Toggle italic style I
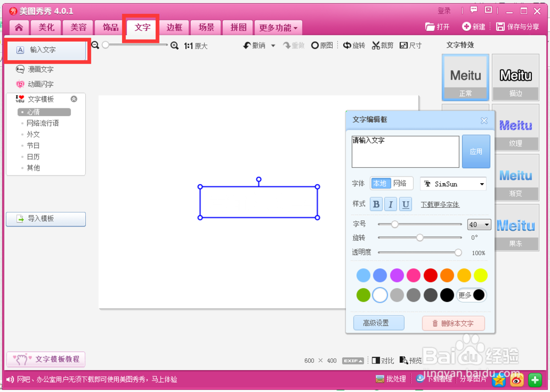The width and height of the screenshot is (550, 392). coord(391,204)
